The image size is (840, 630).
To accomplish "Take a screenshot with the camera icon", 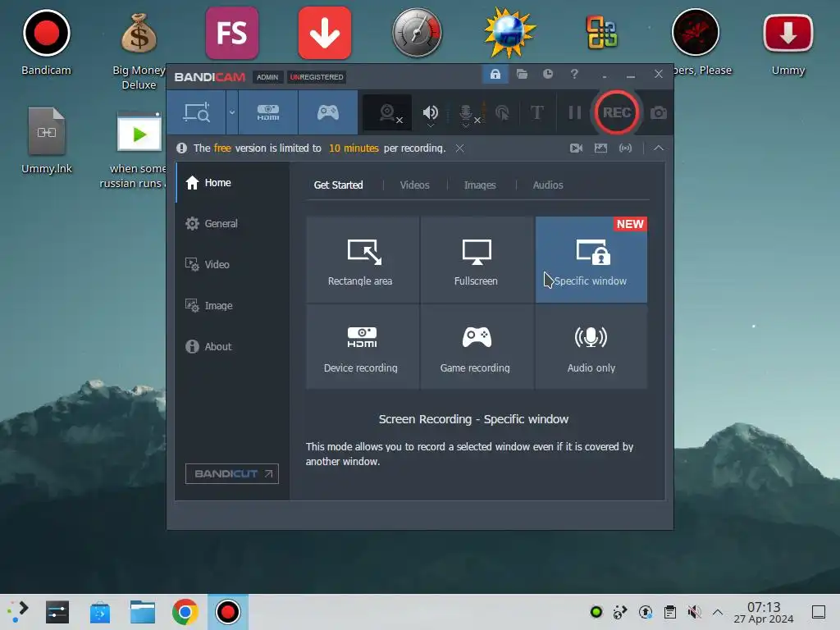I will 659,113.
